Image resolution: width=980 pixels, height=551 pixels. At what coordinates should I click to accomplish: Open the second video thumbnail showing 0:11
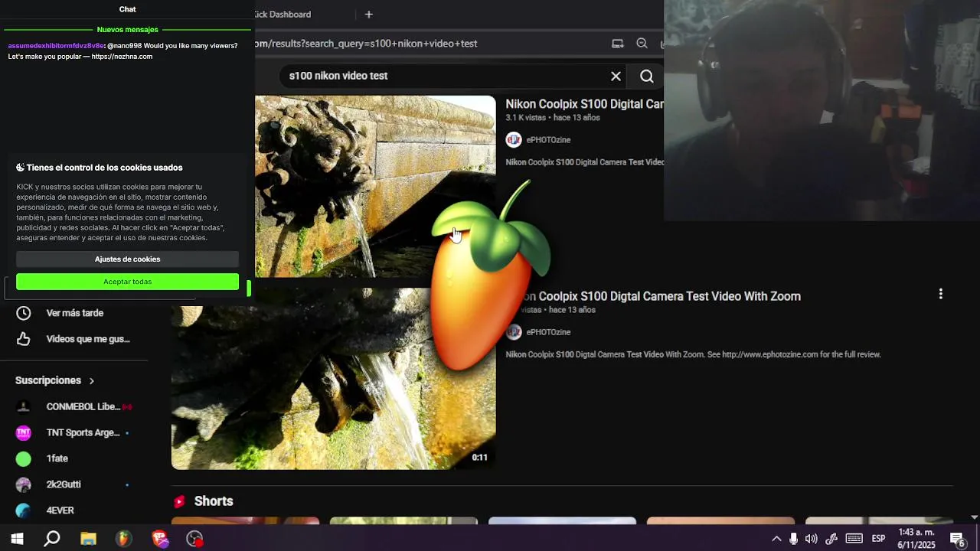point(333,379)
